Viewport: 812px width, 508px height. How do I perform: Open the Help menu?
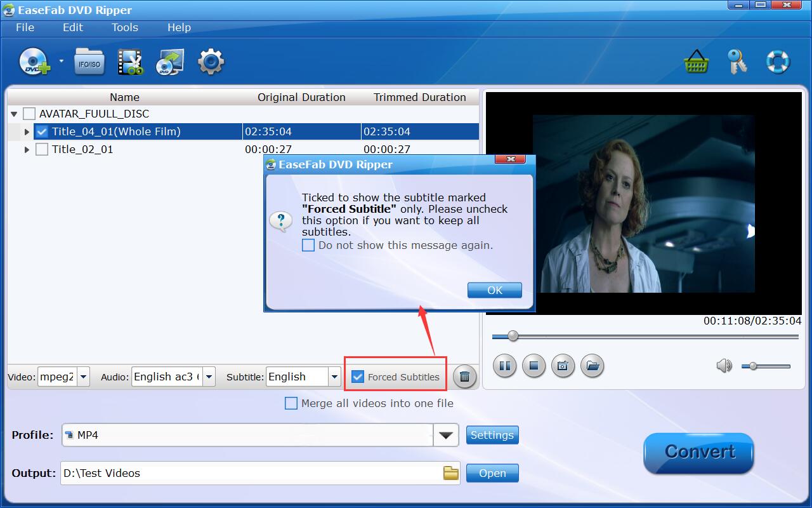pos(179,27)
